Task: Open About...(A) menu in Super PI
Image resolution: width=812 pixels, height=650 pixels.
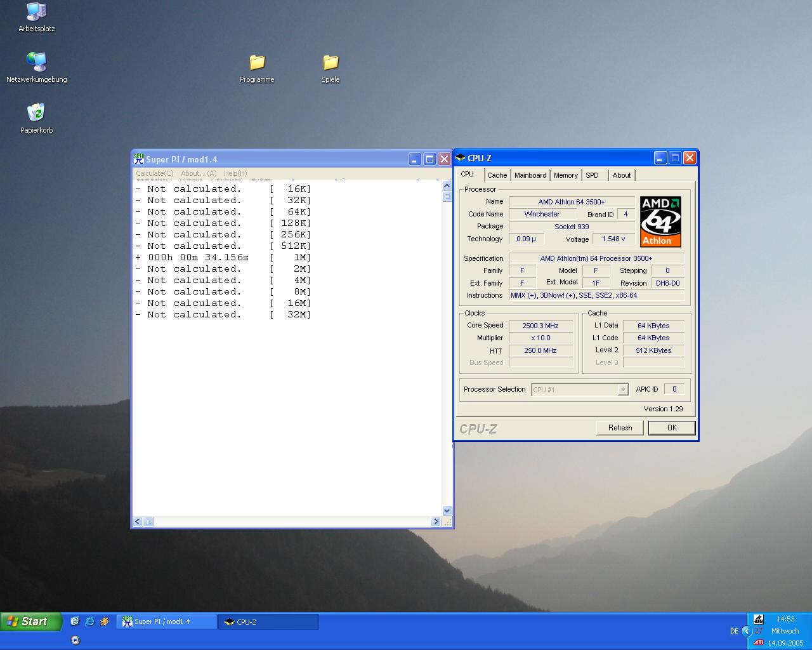Action: click(x=199, y=173)
